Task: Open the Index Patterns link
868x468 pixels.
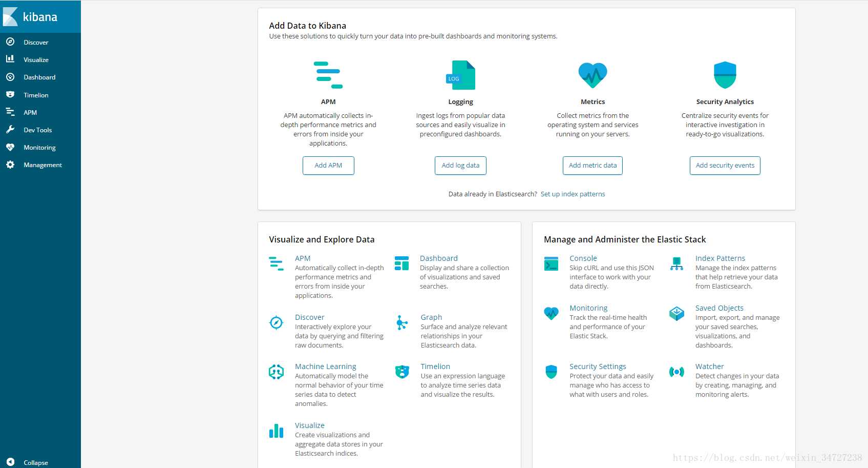Action: 720,258
